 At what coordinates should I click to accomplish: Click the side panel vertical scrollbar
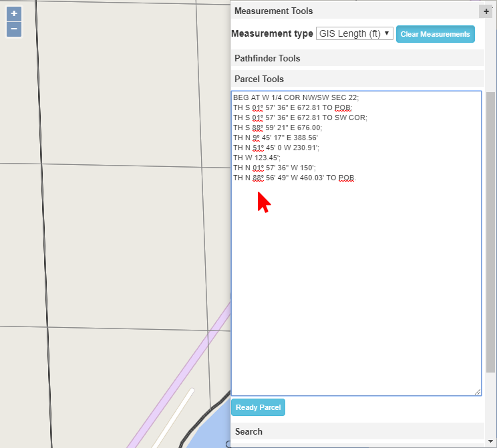[490, 234]
